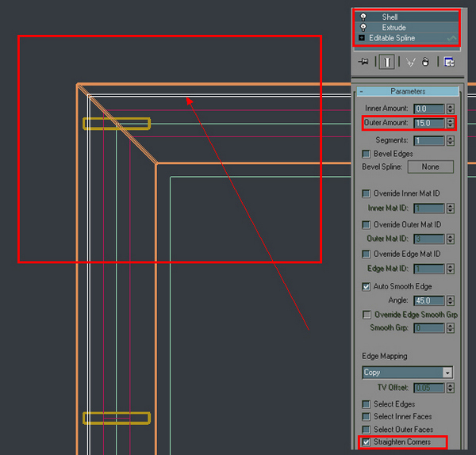Expand the Editable Spline plus icon
The height and width of the screenshot is (455, 476).
click(x=362, y=38)
